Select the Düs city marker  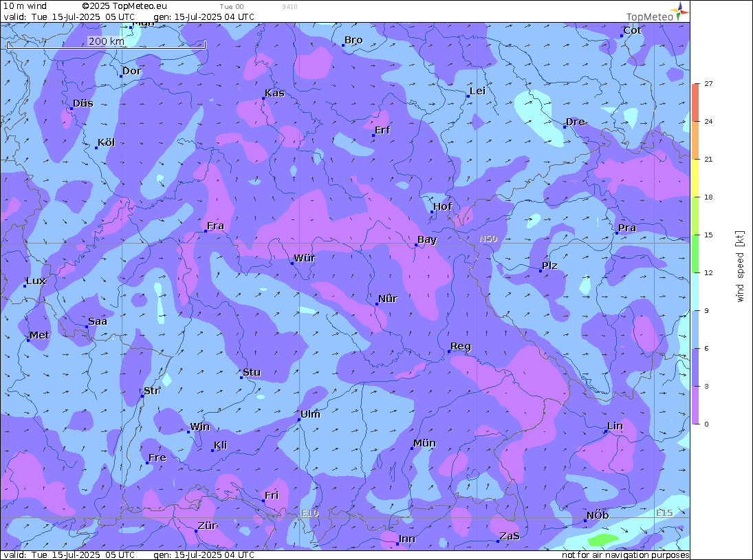72,109
